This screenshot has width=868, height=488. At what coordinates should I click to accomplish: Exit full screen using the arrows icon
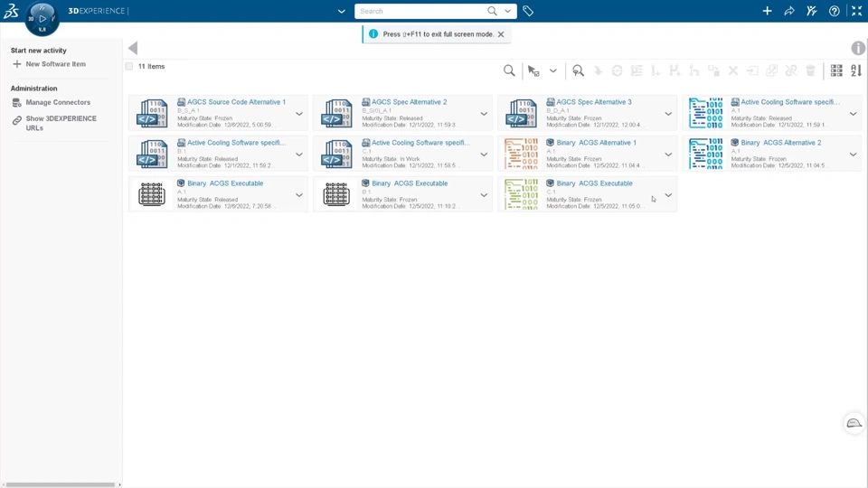coord(856,11)
